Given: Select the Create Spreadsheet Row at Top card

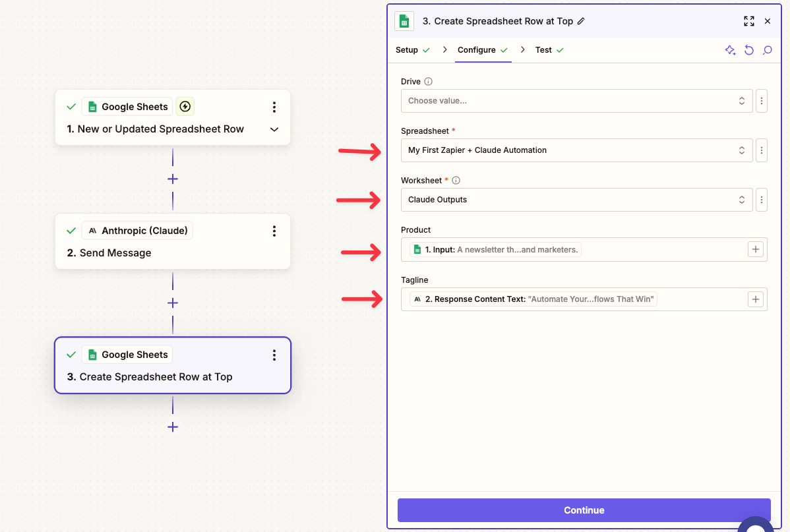Looking at the screenshot, I should click(x=173, y=365).
